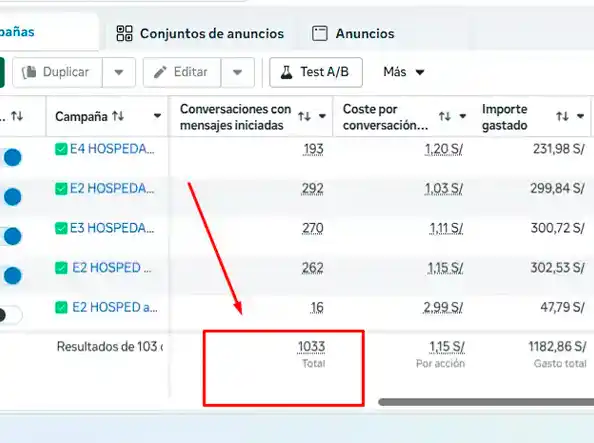Sort by Campaña column arrows
Screen dimensions: 594x443
118,116
